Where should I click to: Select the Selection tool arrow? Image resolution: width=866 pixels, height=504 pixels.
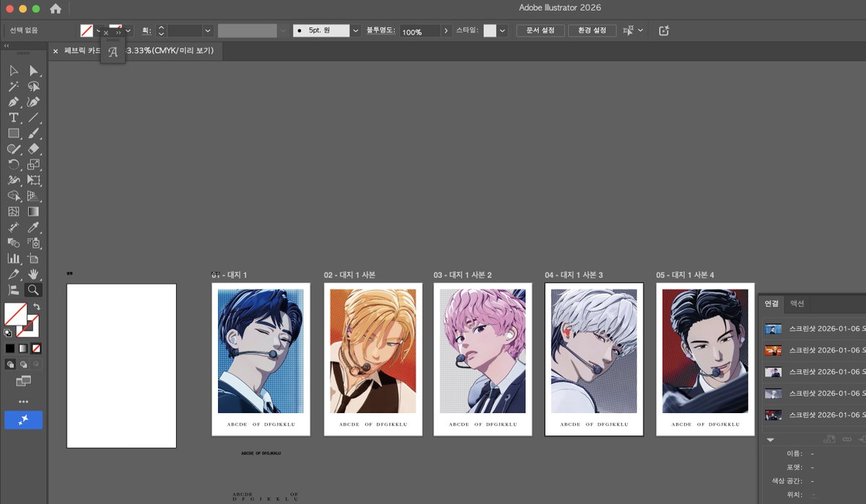[x=13, y=71]
